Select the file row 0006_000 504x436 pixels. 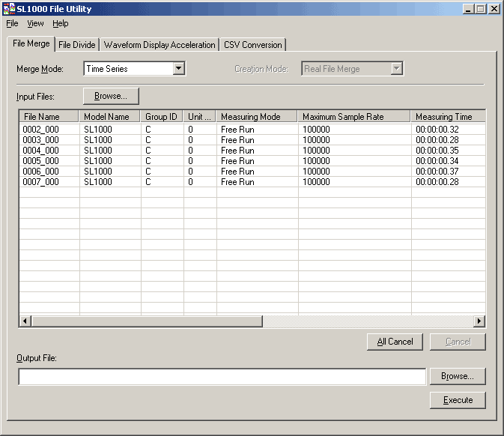252,172
